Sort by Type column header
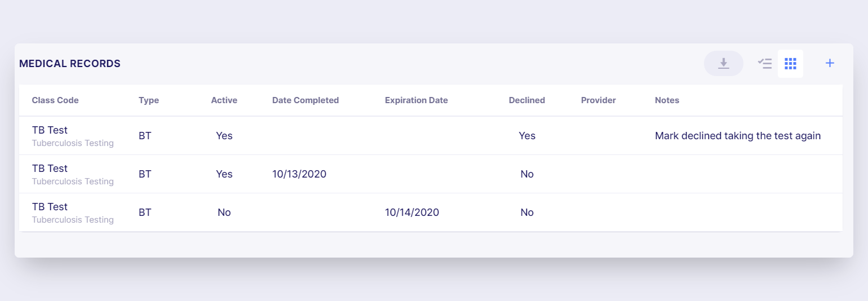 pos(149,100)
